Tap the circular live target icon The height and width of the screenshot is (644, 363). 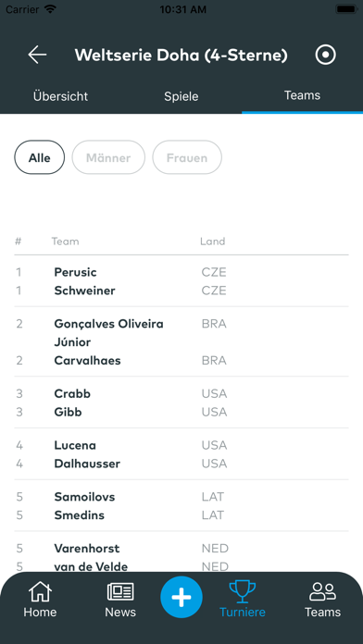[x=326, y=55]
